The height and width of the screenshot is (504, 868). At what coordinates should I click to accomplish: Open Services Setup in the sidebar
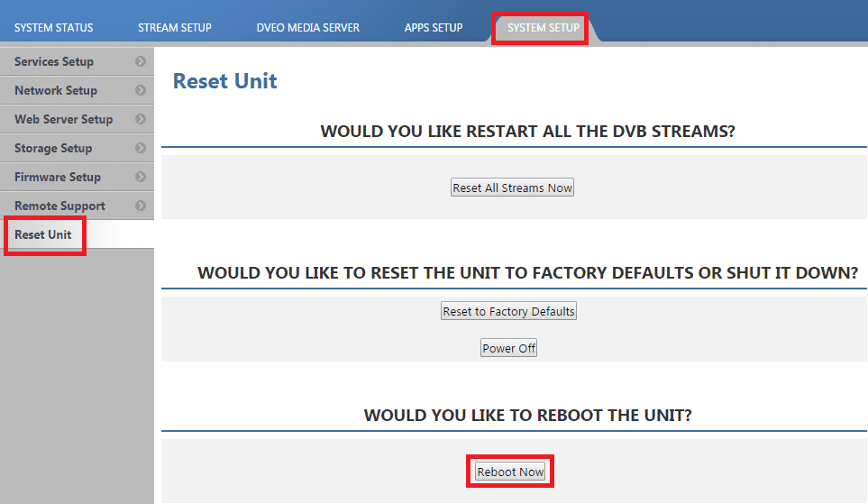[77, 61]
